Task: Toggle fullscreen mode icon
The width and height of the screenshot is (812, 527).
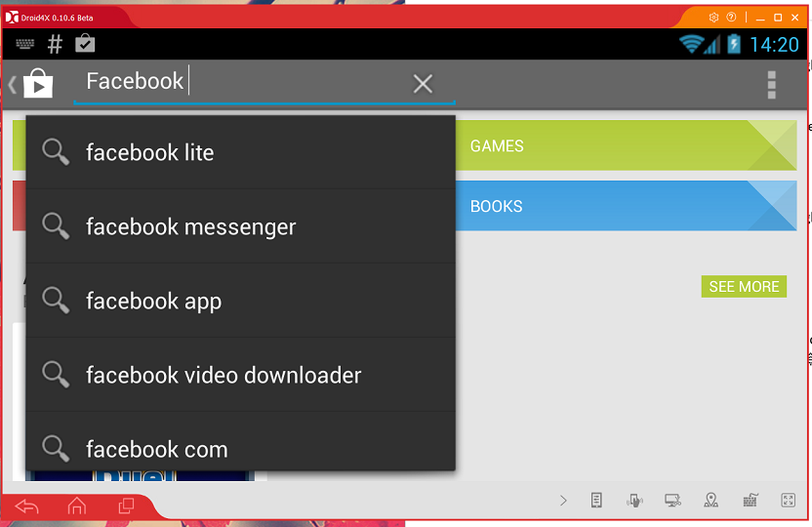Action: [x=789, y=500]
